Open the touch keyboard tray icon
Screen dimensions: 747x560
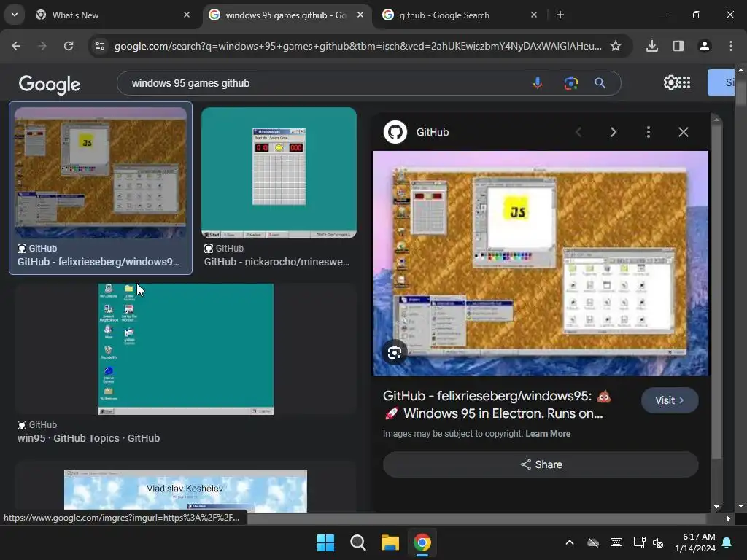click(x=616, y=542)
